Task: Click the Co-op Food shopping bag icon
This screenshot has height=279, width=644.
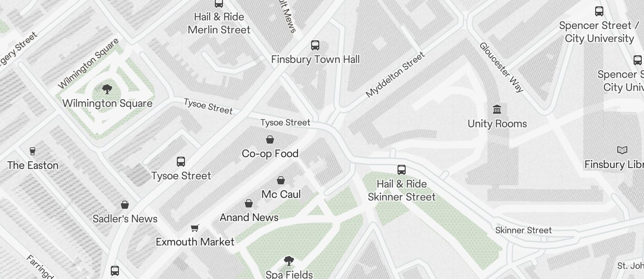Action: click(270, 139)
